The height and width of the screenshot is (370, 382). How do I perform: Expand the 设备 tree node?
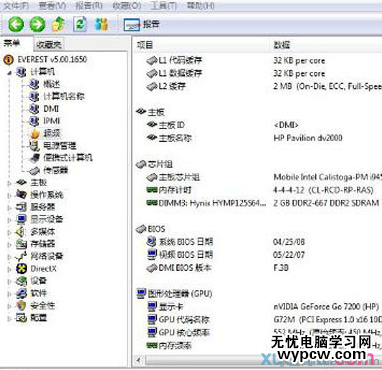9,281
